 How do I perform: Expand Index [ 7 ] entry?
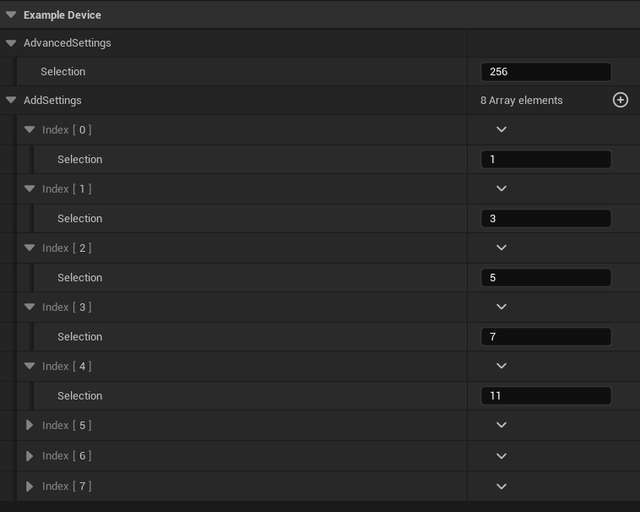coord(30,486)
